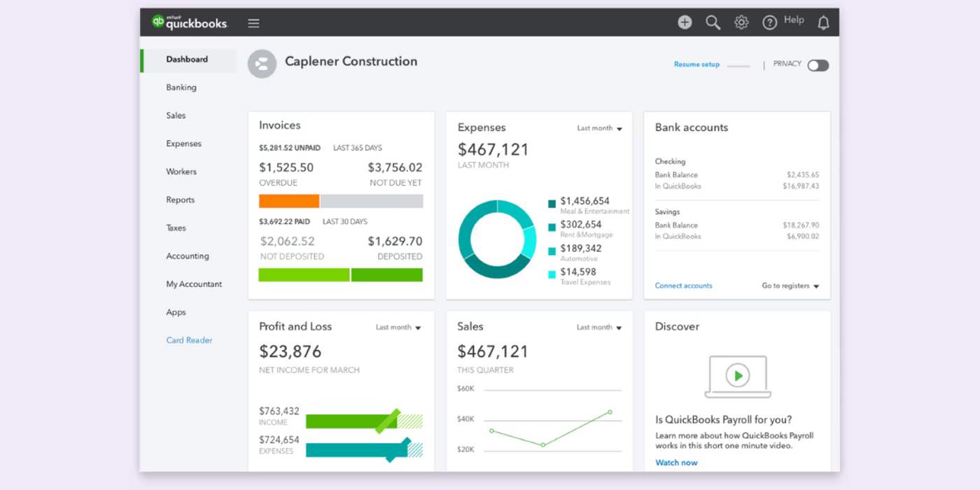Open the settings gear icon
The width and height of the screenshot is (980, 490).
741,22
